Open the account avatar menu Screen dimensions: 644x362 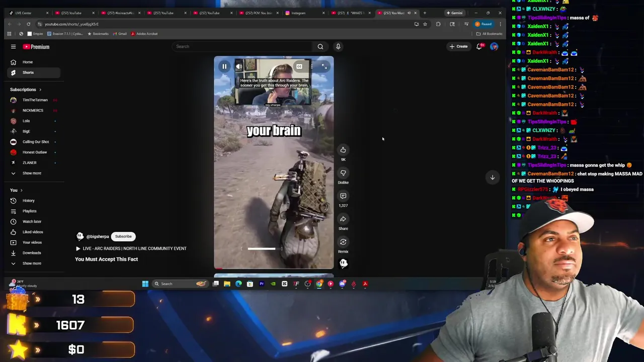[x=494, y=46]
